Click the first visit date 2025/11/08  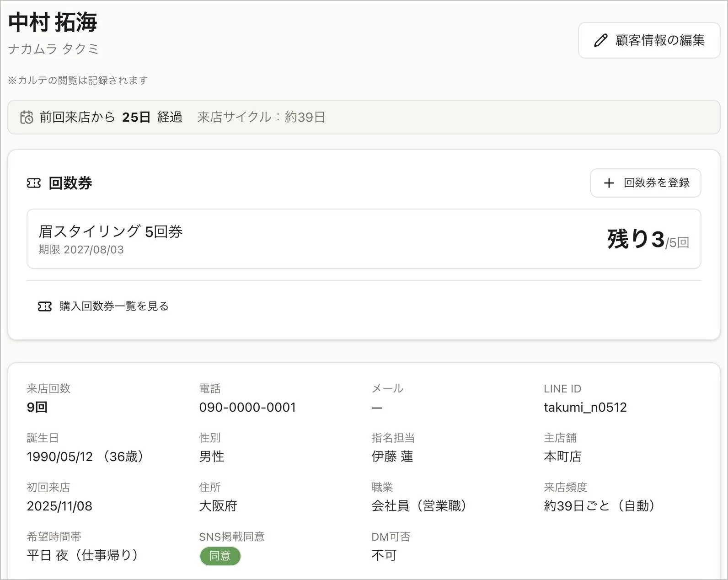coord(59,506)
